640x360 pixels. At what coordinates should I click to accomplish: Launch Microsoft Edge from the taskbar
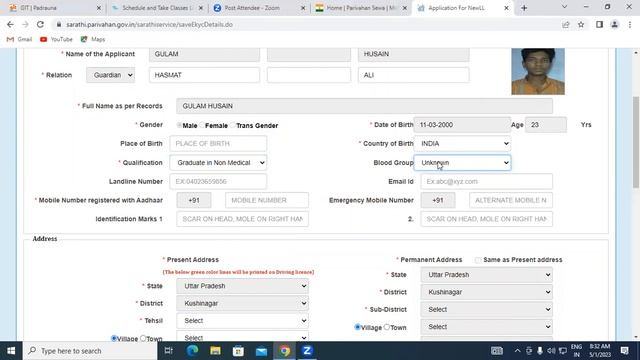pos(192,351)
